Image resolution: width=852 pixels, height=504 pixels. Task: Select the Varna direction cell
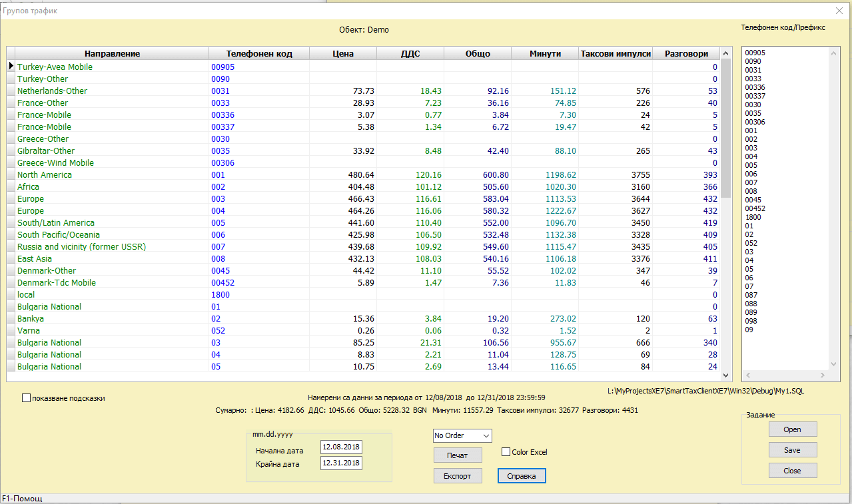pos(112,330)
